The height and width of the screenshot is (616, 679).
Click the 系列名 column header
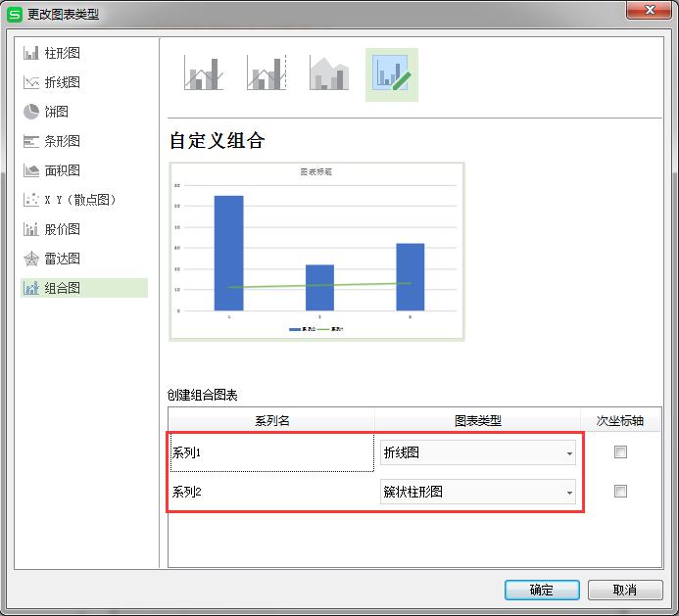pyautogui.click(x=271, y=420)
